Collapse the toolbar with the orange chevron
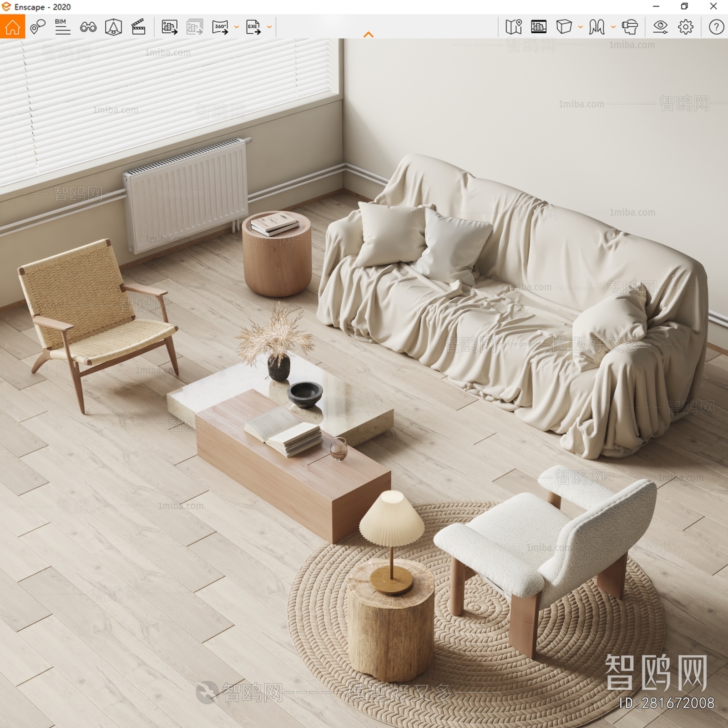Image resolution: width=728 pixels, height=728 pixels. [369, 35]
